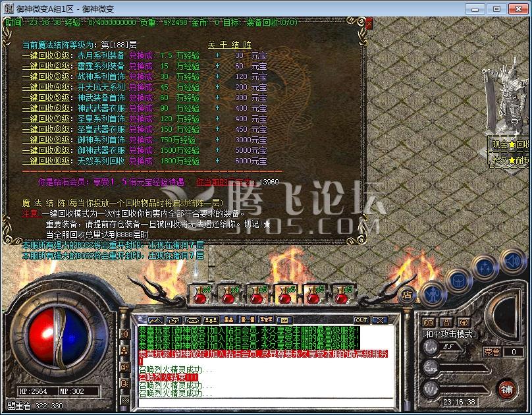
Task: Maximize the 御神微变 game window
Action: tap(496, 9)
